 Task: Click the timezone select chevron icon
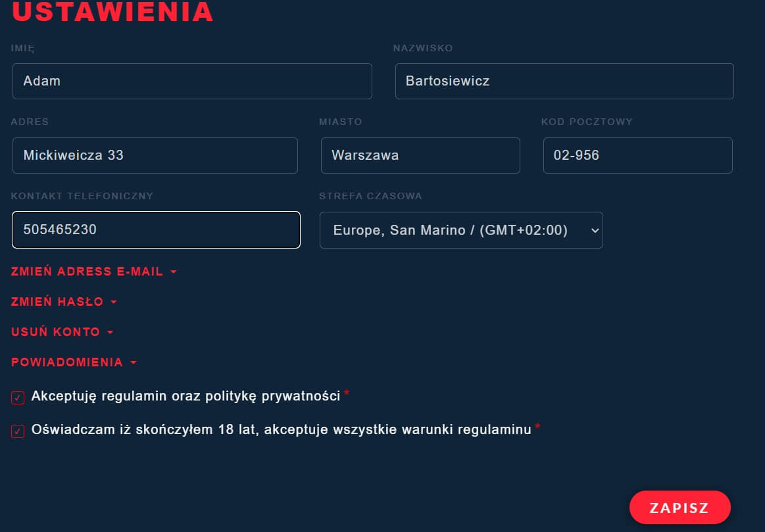coord(595,230)
